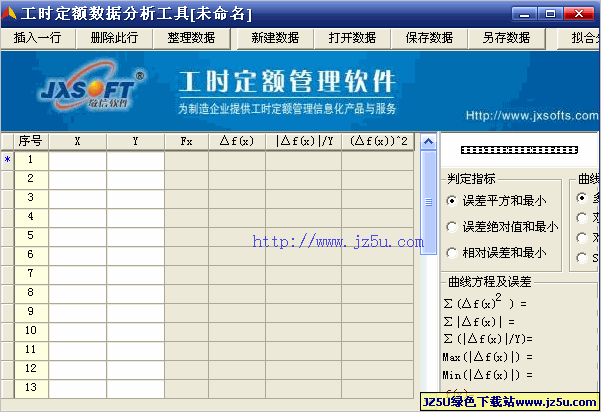The image size is (601, 412).
Task: Select row number 10 in 序号 column
Action: click(31, 331)
